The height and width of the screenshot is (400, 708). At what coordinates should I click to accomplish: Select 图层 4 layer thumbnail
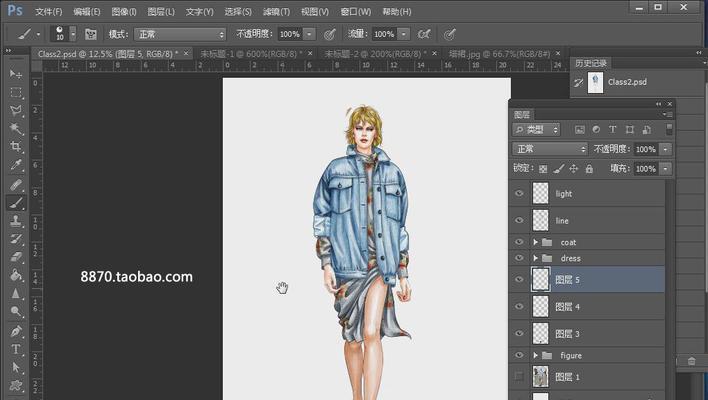[x=540, y=307]
